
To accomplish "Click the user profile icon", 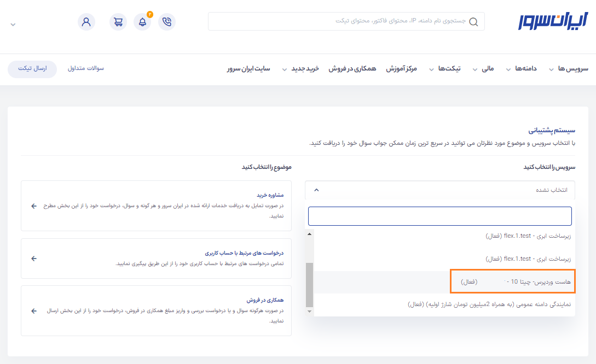I will tap(86, 22).
